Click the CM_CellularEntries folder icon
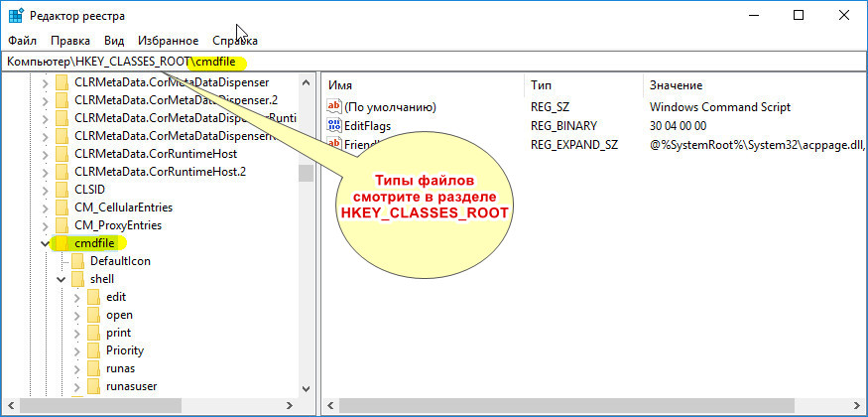Viewport: 868px width, 417px height. pos(62,208)
